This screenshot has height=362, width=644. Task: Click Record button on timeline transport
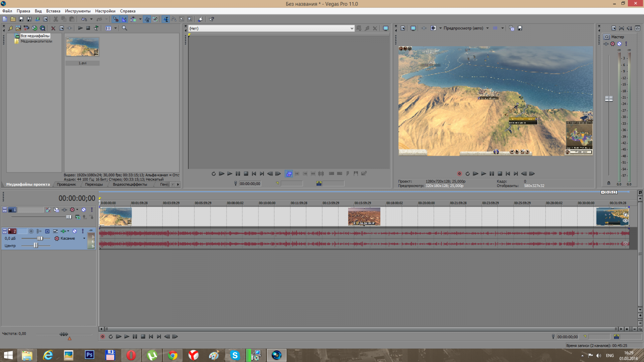[x=103, y=337]
